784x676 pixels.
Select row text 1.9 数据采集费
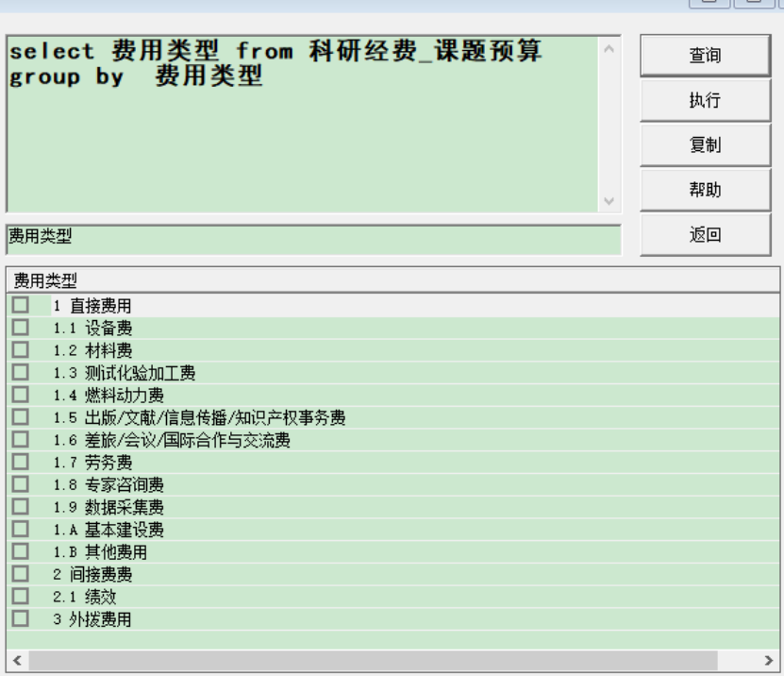point(108,507)
